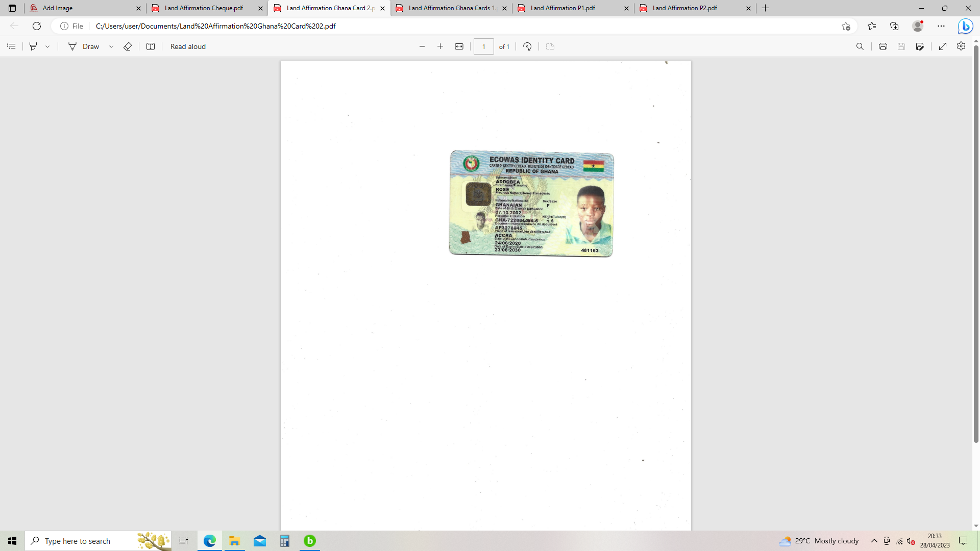Rotate the PDF page
Image resolution: width=980 pixels, height=551 pixels.
tap(528, 46)
